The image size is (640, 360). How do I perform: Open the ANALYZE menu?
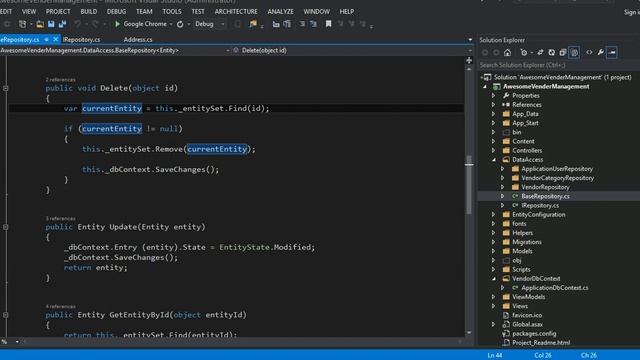coord(280,11)
